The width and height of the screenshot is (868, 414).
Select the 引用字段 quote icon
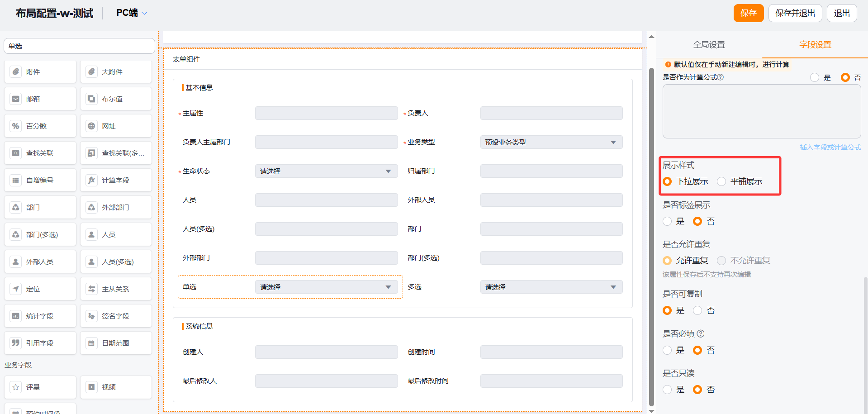point(16,343)
